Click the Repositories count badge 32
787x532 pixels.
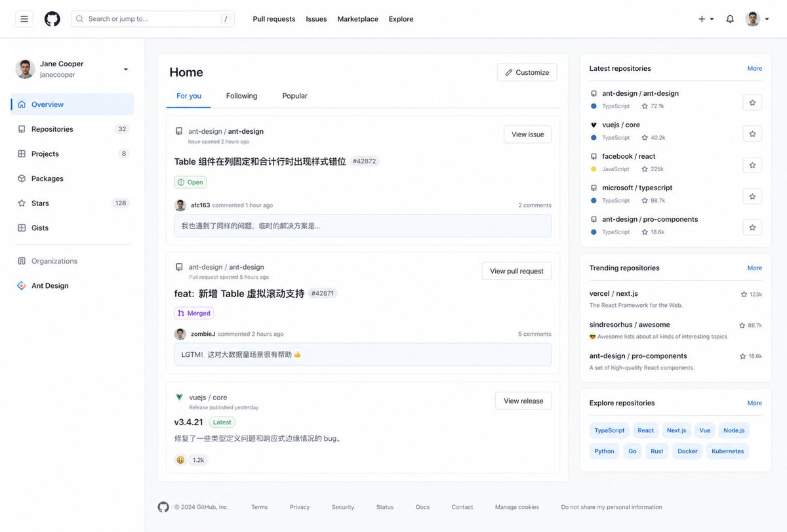(122, 129)
